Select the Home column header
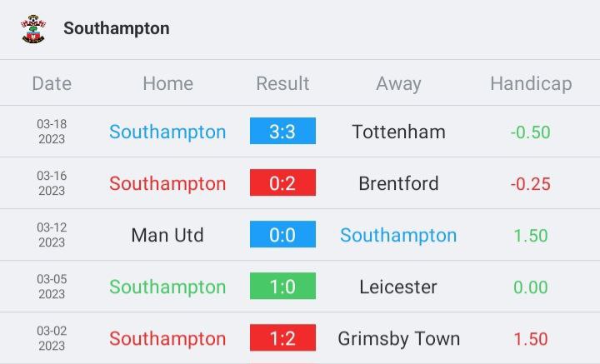600x364 pixels. (x=168, y=83)
